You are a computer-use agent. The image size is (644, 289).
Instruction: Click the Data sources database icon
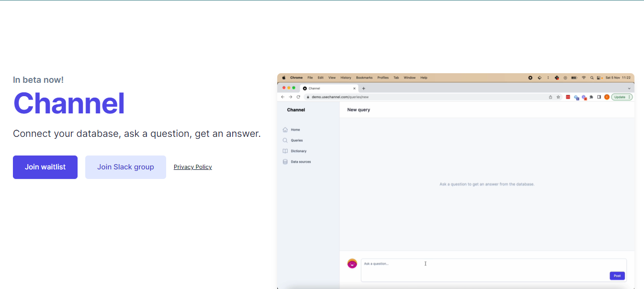click(x=285, y=162)
